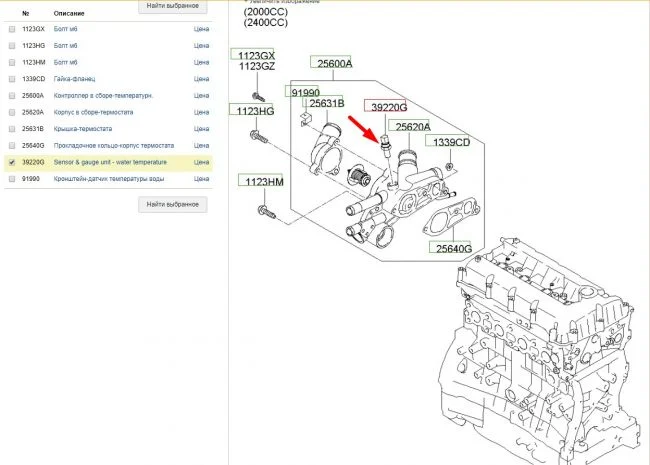Choose the 1339CD callout on the diagram
Viewport: 650px width, 465px height.
tap(450, 142)
